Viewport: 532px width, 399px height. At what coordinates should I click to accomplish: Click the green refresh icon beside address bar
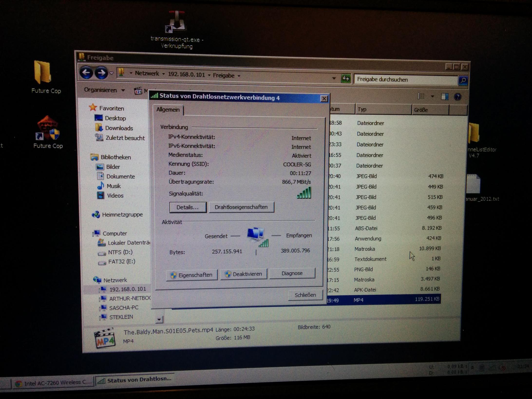point(346,79)
